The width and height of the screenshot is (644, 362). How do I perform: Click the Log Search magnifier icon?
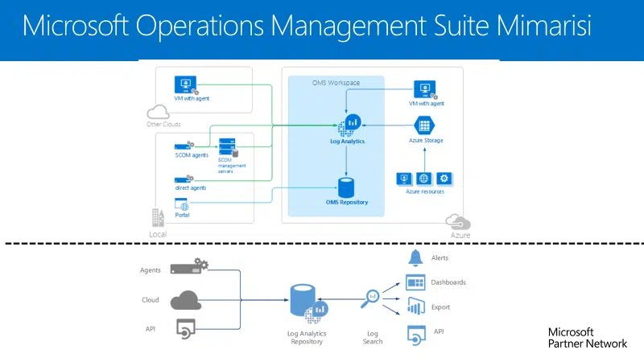point(370,298)
